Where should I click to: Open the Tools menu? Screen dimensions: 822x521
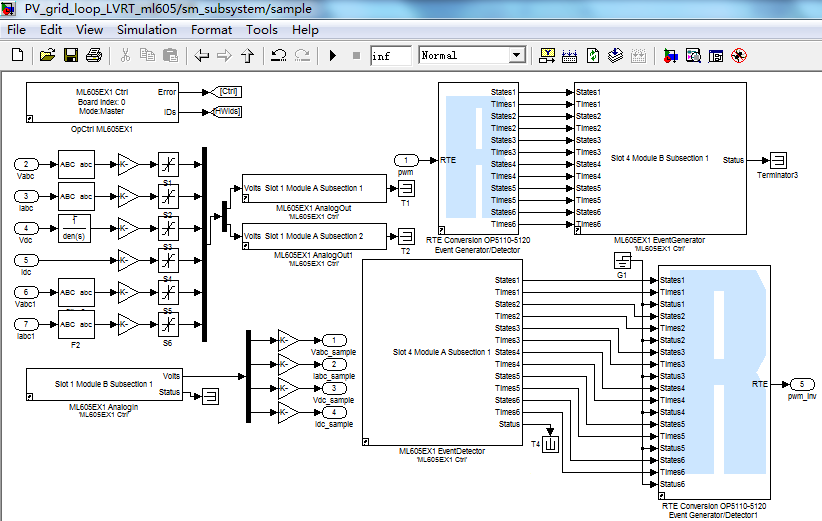click(x=262, y=30)
